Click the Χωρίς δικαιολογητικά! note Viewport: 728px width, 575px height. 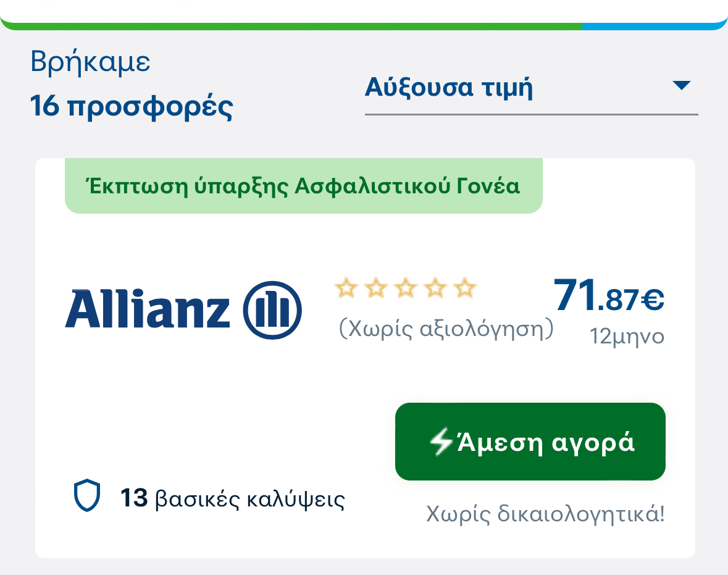click(545, 514)
